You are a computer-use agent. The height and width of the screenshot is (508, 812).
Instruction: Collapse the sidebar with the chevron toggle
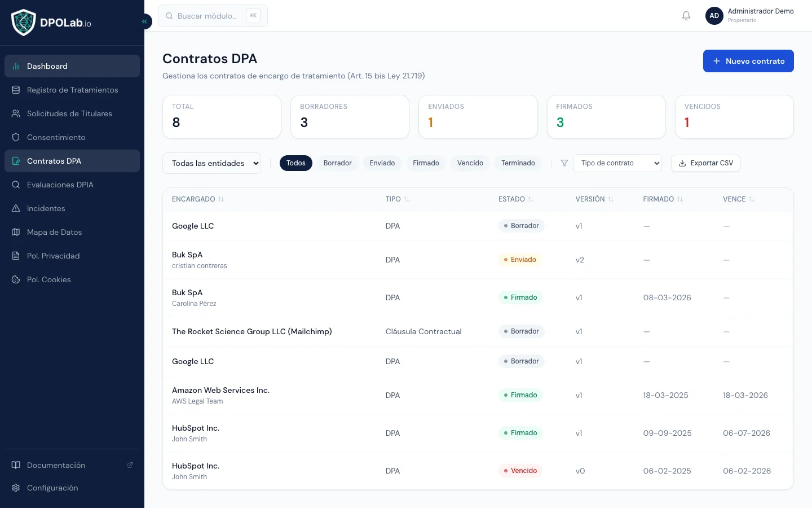(144, 21)
